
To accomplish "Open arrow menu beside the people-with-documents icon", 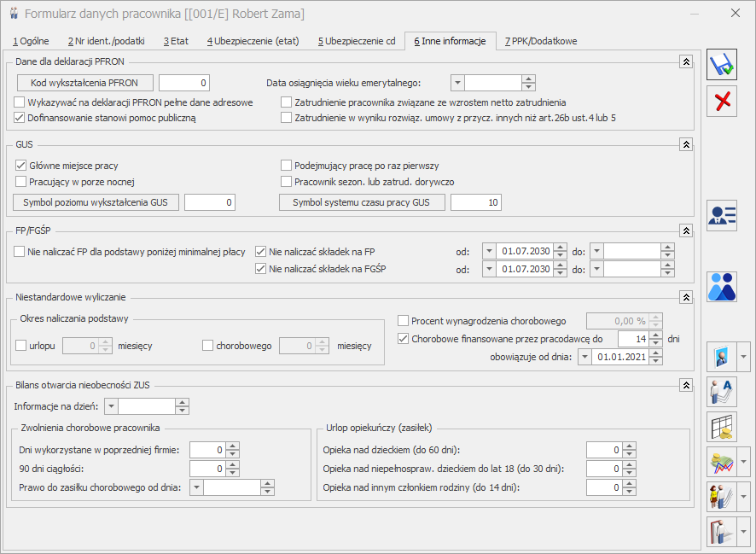I will click(x=743, y=497).
